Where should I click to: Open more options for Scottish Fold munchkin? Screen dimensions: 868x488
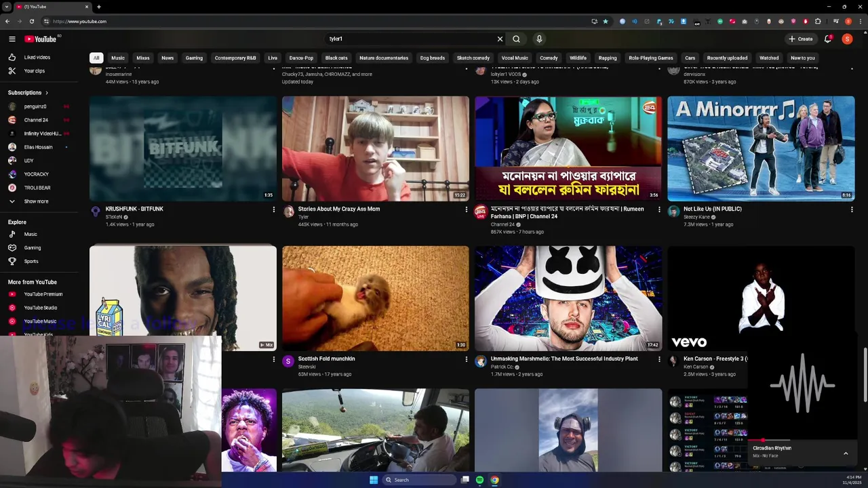(467, 359)
